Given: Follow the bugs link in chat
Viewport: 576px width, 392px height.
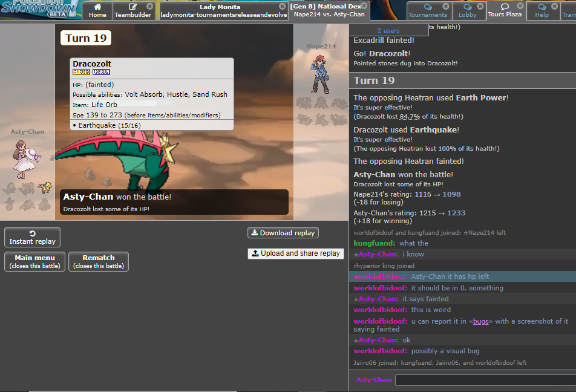Looking at the screenshot, I should point(480,321).
